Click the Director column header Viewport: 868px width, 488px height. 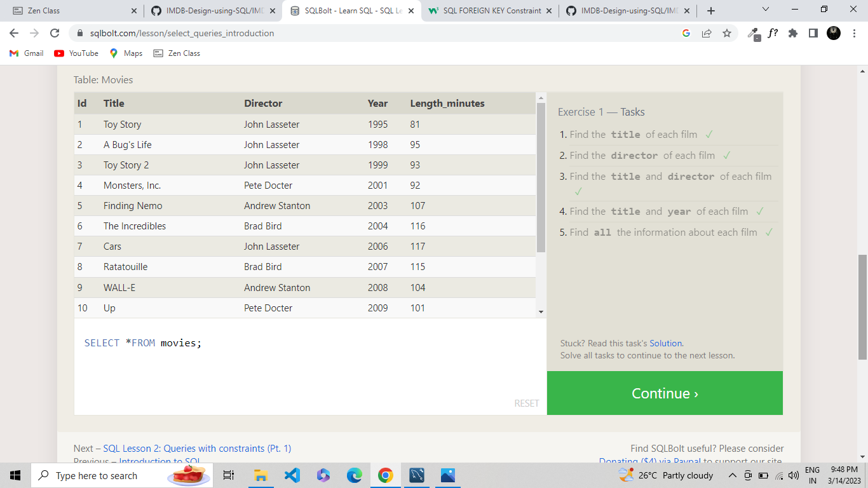point(263,104)
